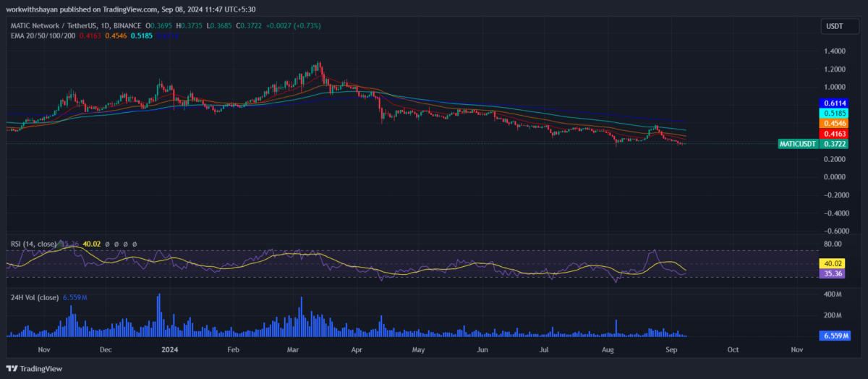
Task: Click the blue 0.6114 EMA price tag
Action: pos(835,103)
